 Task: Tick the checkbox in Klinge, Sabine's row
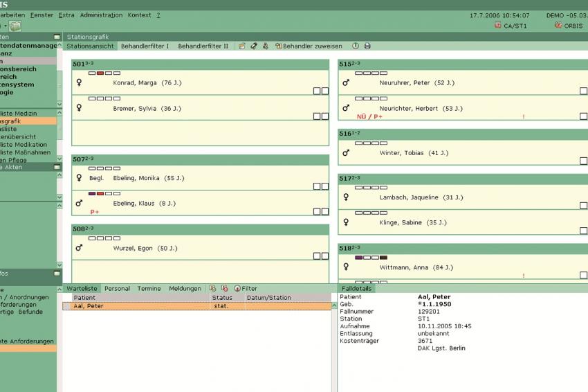pos(583,231)
